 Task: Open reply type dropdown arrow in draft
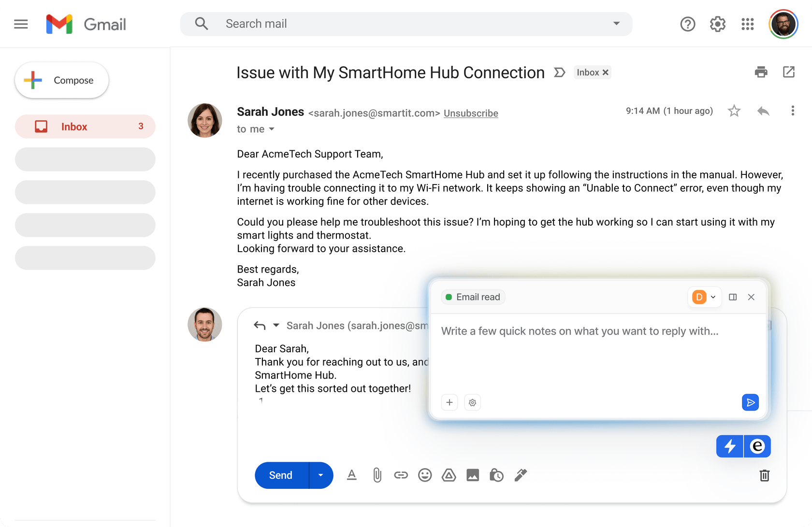point(276,325)
